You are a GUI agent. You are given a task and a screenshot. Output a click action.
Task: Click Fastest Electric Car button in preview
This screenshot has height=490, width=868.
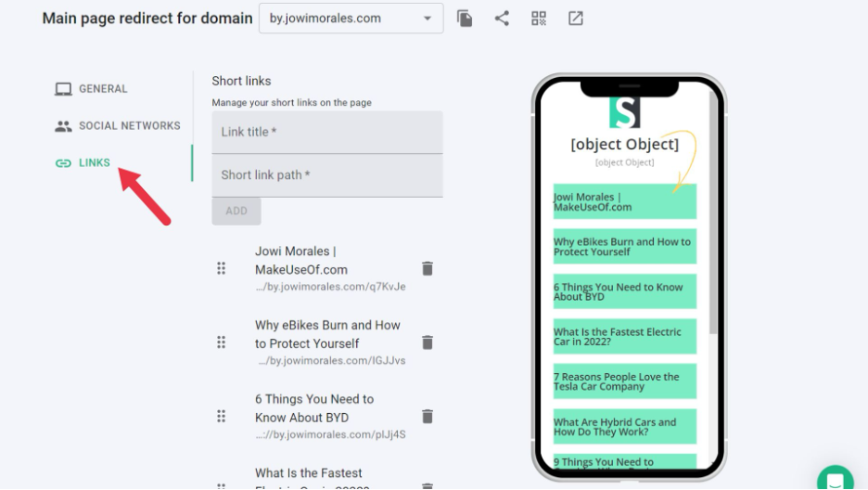click(624, 336)
